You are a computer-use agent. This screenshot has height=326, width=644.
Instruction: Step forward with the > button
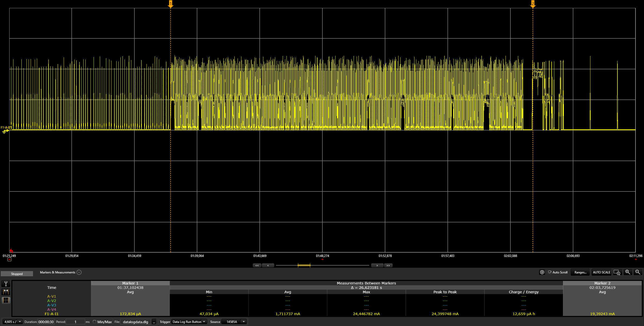pos(377,265)
